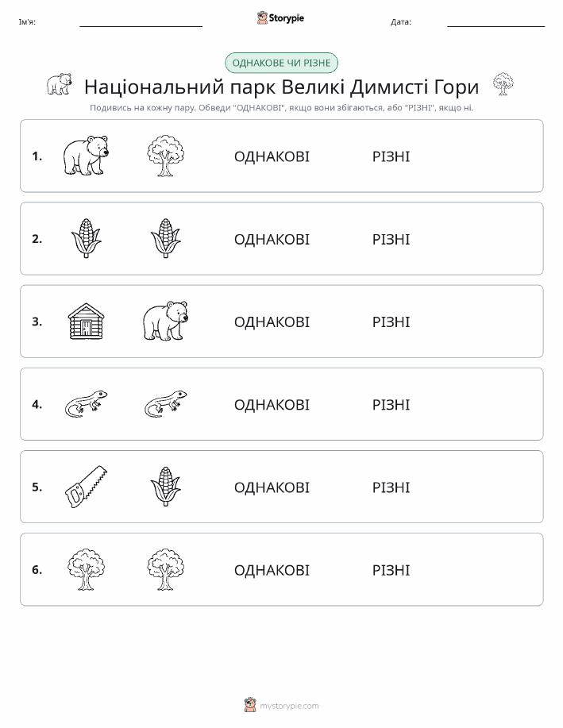
Task: Choose ОДНАКОВІ for row 6
Action: (272, 570)
